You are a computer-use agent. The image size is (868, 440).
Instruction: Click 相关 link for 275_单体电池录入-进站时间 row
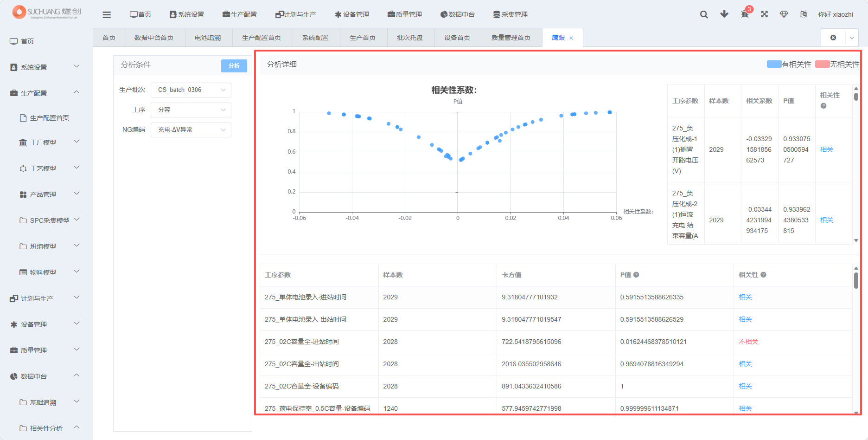pyautogui.click(x=745, y=297)
